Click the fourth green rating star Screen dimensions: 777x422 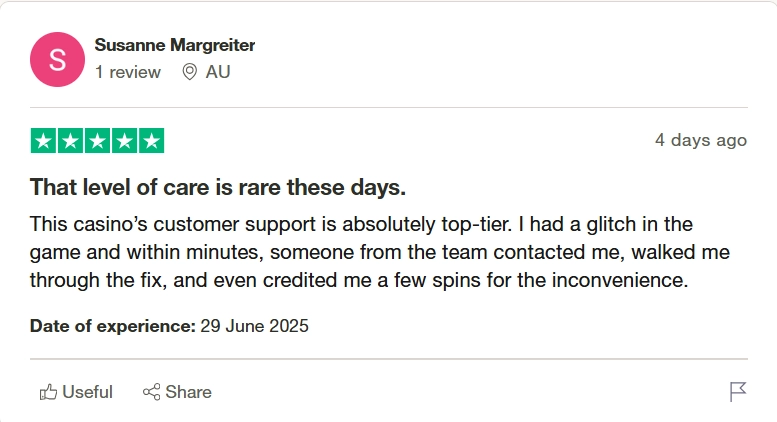point(124,141)
